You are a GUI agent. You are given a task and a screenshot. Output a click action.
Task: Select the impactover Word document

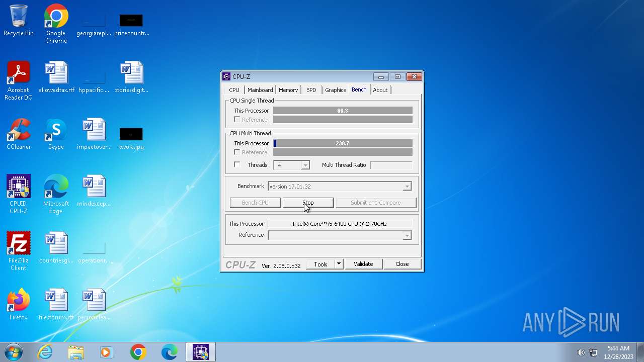tap(94, 134)
